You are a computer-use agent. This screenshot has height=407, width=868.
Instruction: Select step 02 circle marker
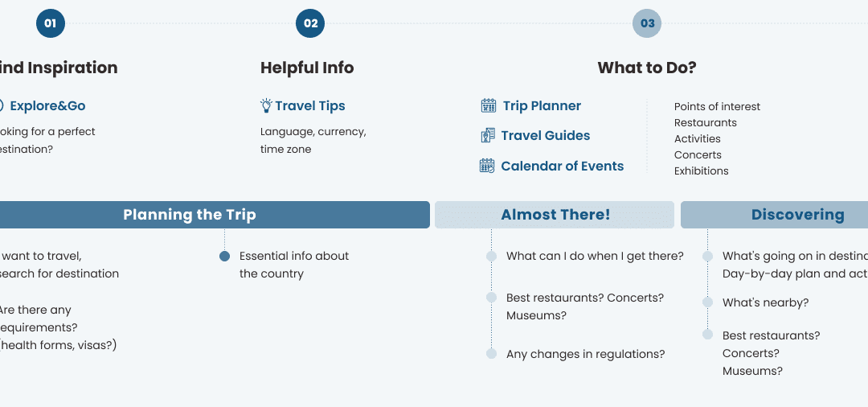tap(310, 23)
